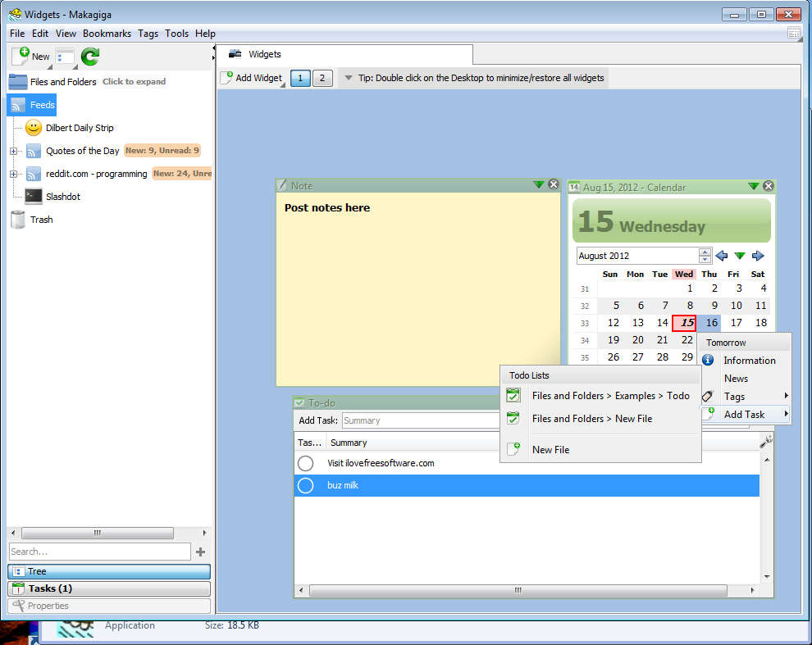Viewport: 812px width, 645px height.
Task: Click the Slashdot terminal icon
Action: [x=34, y=197]
